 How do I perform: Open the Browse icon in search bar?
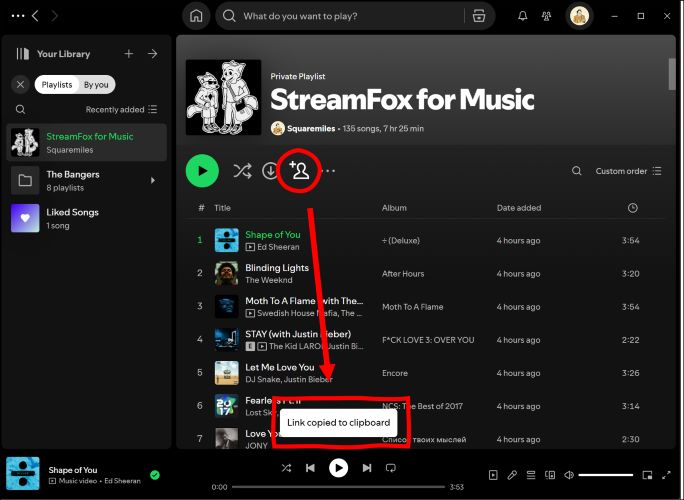pyautogui.click(x=479, y=16)
